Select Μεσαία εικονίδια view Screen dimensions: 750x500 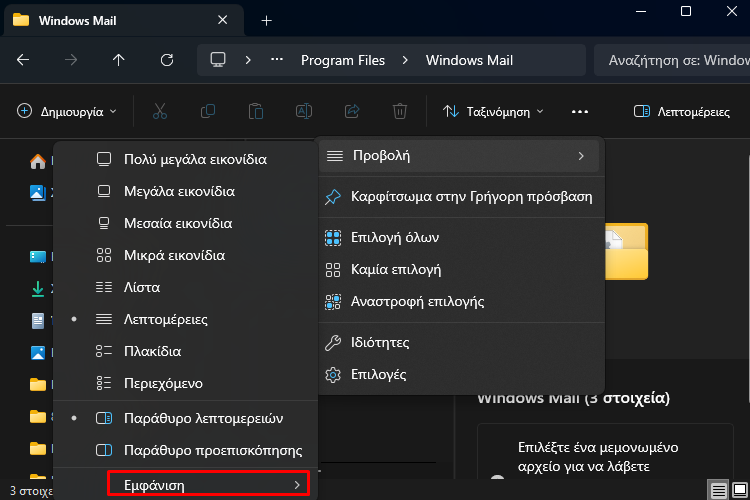pyautogui.click(x=186, y=223)
